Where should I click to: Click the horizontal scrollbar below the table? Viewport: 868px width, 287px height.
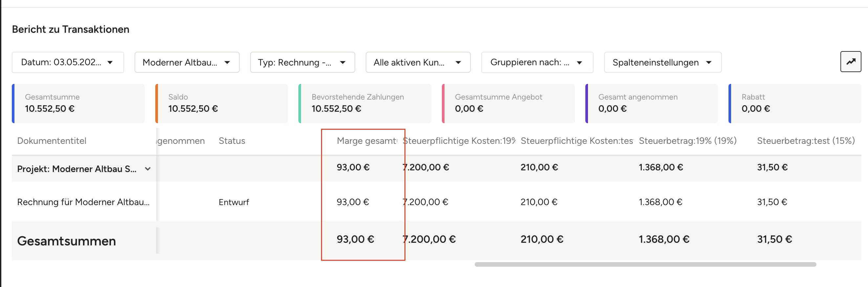645,264
